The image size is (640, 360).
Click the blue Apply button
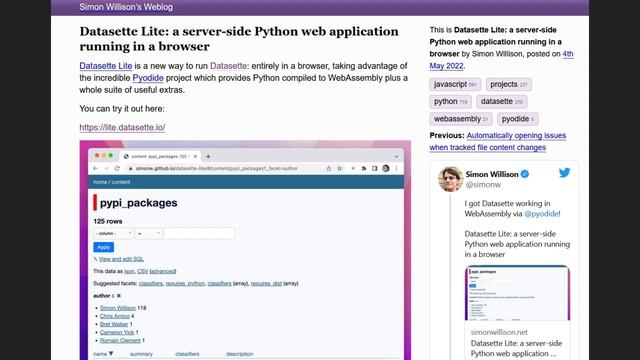coord(104,247)
